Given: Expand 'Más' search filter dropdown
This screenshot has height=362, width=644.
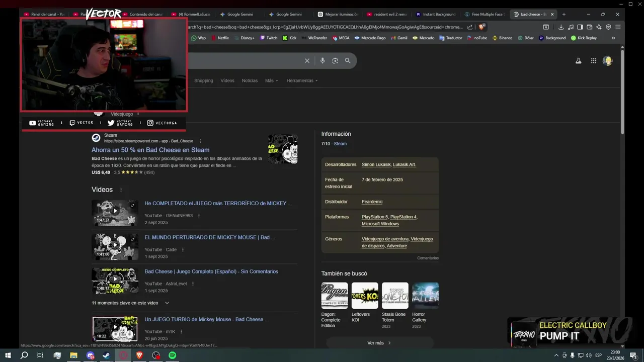Looking at the screenshot, I should tap(271, 80).
